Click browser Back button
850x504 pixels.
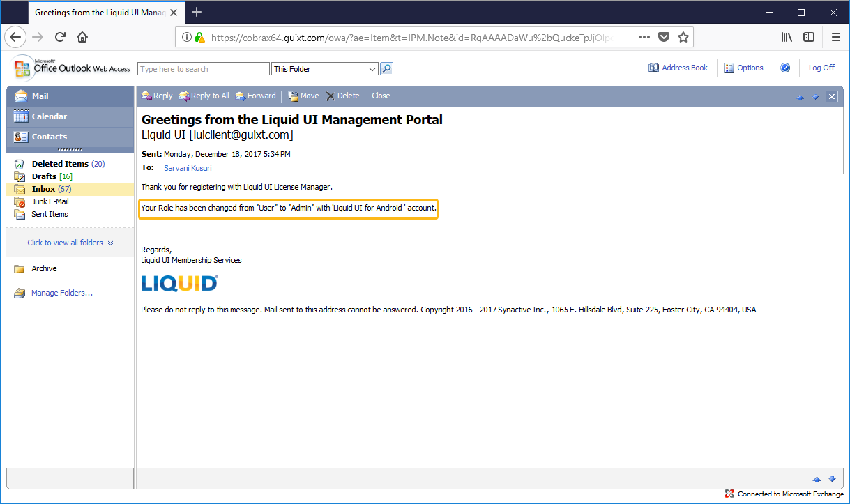[x=16, y=37]
